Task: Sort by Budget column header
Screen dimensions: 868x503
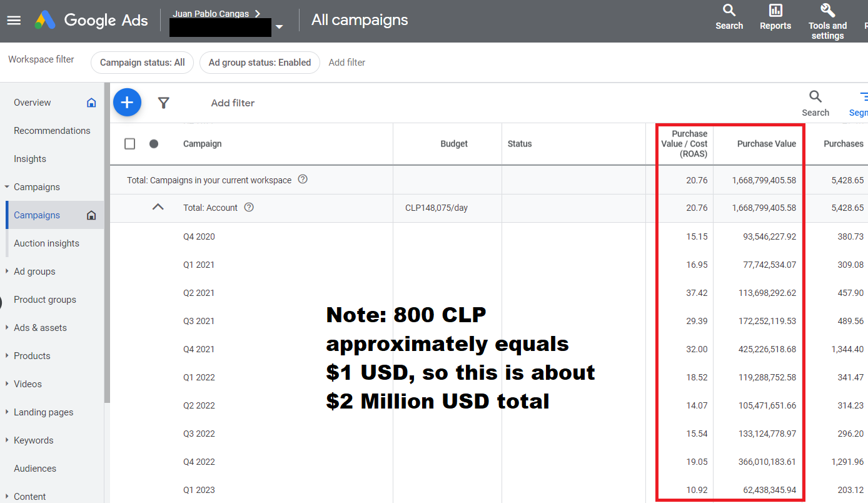Action: [x=454, y=144]
